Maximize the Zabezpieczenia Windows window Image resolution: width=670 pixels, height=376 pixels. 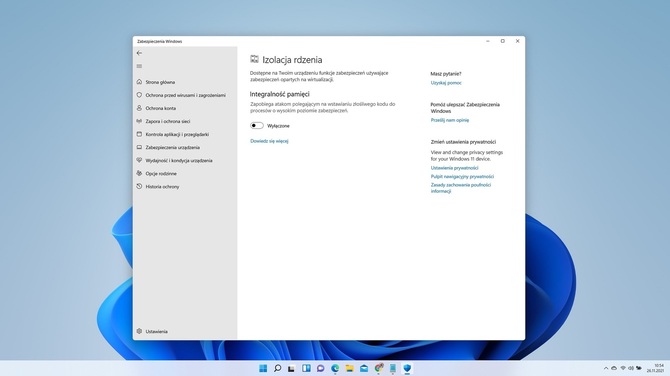(x=502, y=41)
